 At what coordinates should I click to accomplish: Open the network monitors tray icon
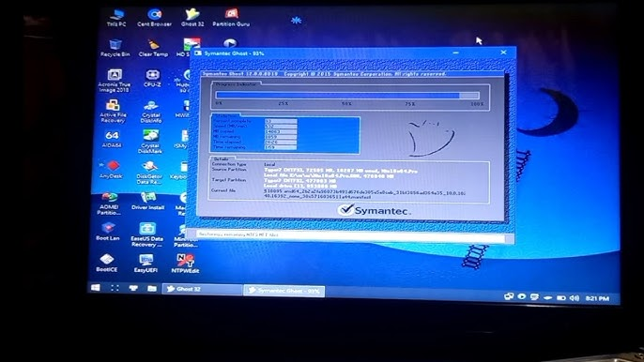click(509, 296)
